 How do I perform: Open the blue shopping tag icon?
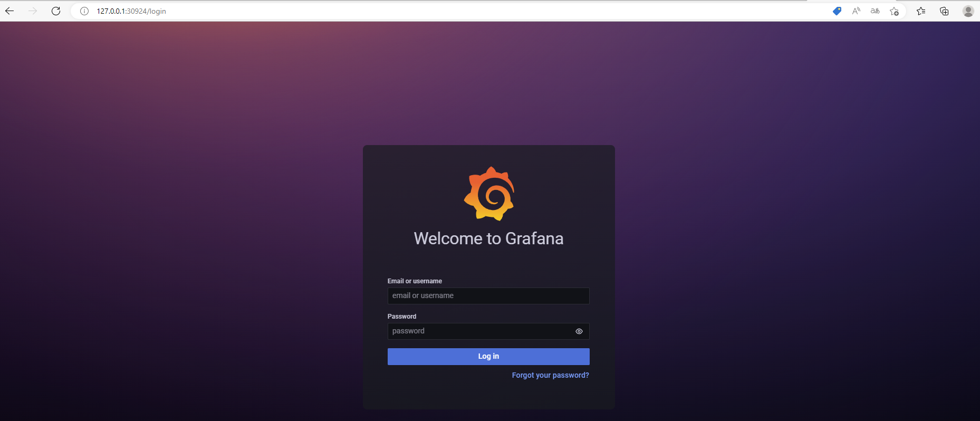pos(837,11)
